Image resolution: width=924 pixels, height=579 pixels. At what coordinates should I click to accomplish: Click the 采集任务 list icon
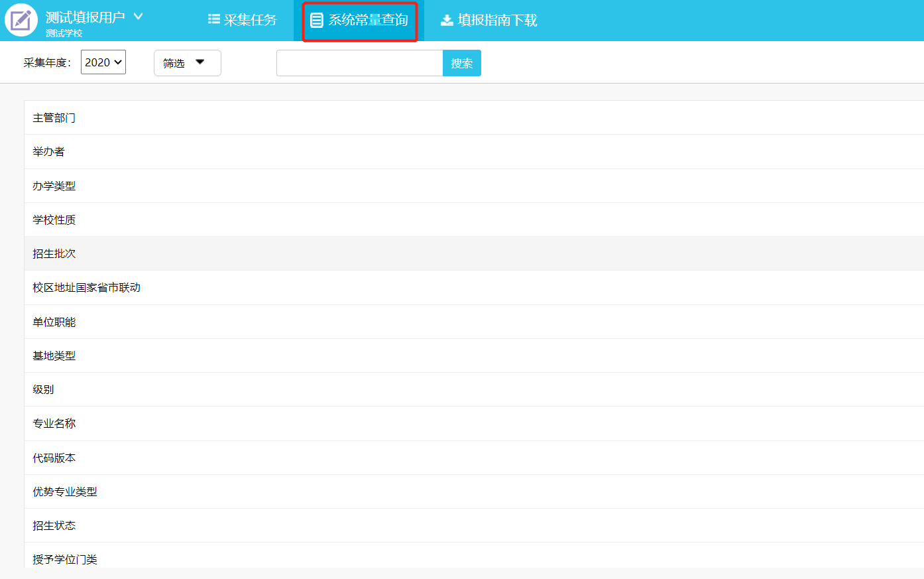tap(213, 20)
